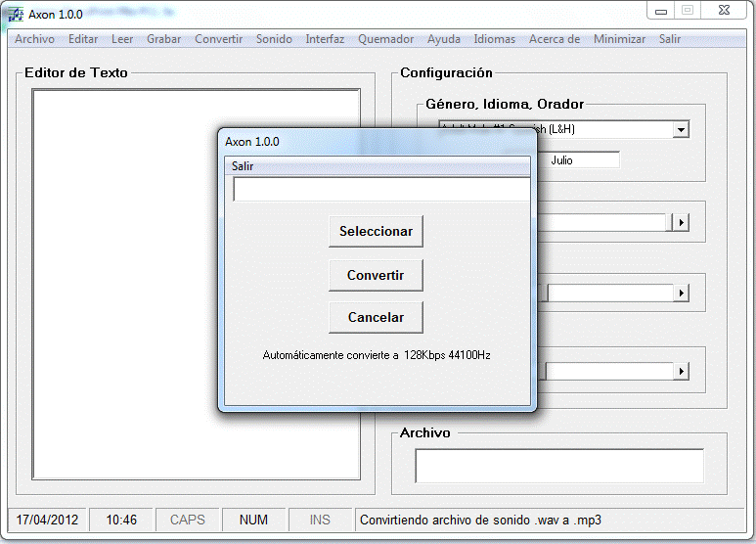Open the Sonido menu

click(x=274, y=40)
